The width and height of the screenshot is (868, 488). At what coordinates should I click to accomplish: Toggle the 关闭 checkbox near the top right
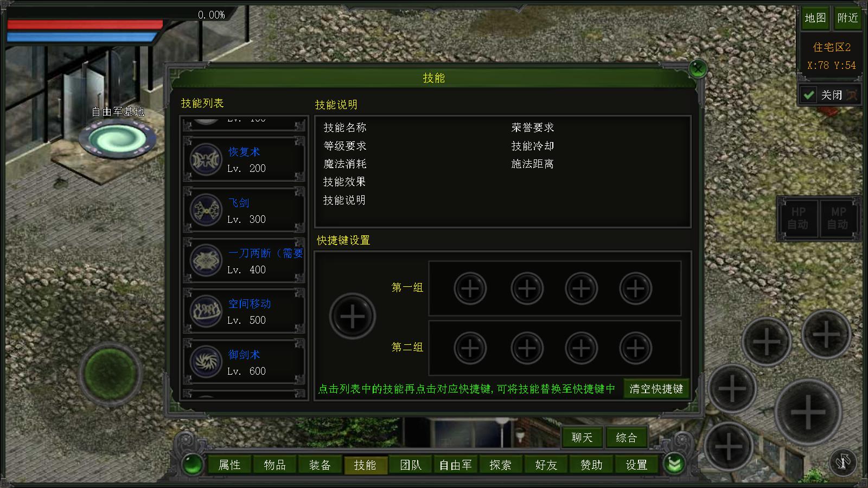point(809,94)
